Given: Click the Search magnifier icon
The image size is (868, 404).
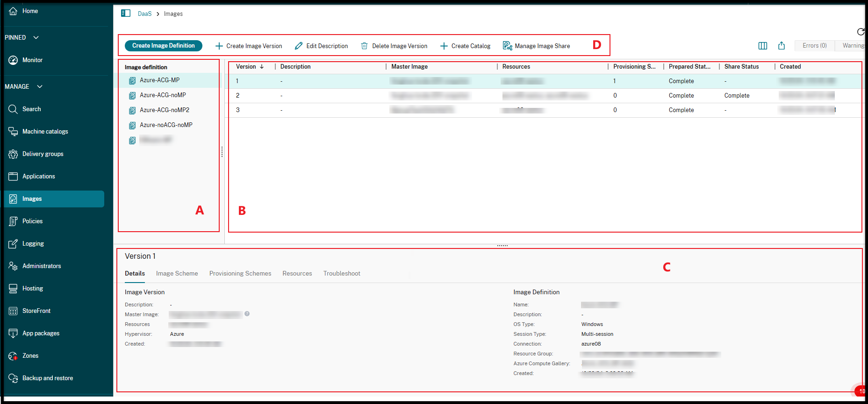Looking at the screenshot, I should point(13,109).
